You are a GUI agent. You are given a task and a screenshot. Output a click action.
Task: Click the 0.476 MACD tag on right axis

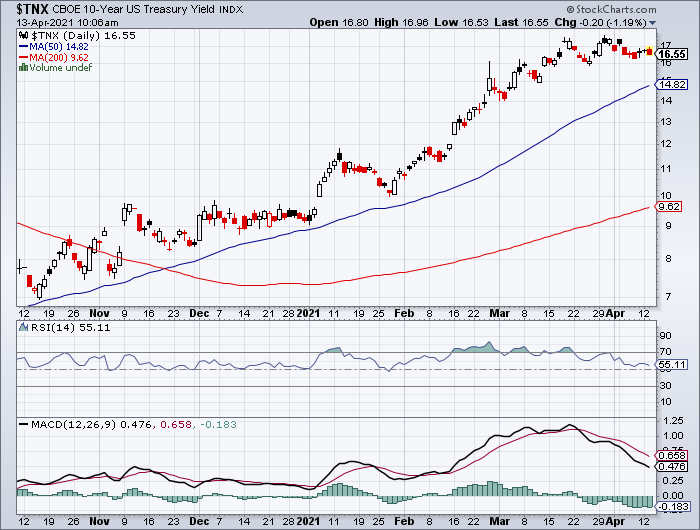(x=671, y=467)
